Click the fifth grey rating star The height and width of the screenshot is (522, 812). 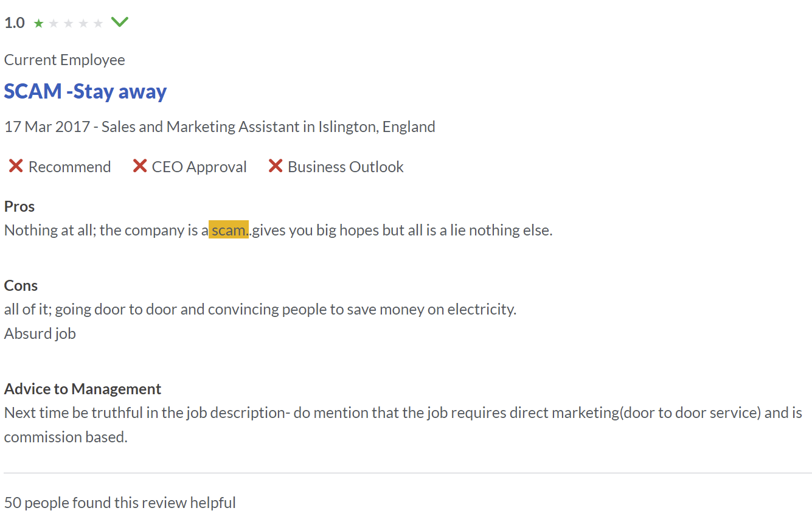(98, 23)
